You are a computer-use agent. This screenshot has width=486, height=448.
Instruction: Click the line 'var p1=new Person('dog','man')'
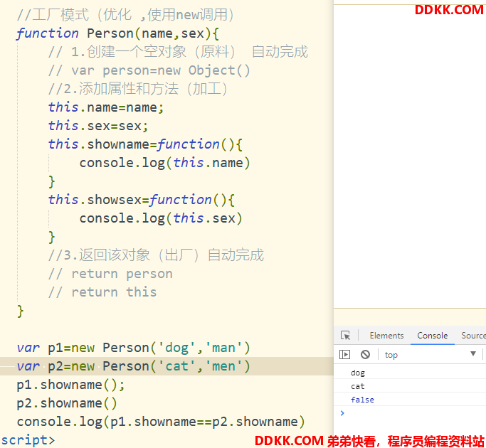133,348
